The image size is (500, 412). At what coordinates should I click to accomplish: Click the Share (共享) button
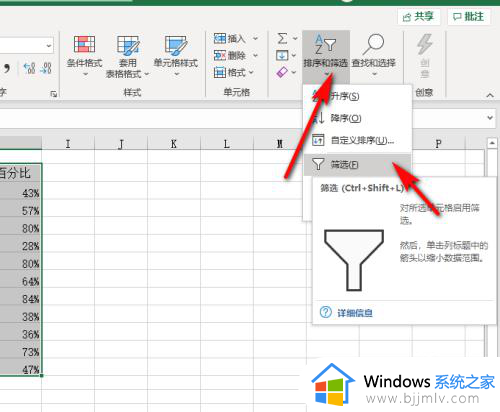click(419, 17)
